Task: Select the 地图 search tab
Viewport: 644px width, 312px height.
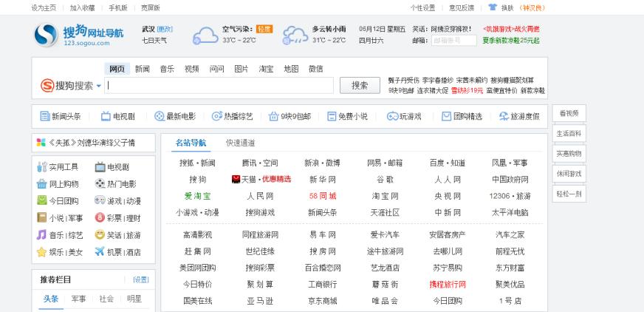Action: (291, 69)
